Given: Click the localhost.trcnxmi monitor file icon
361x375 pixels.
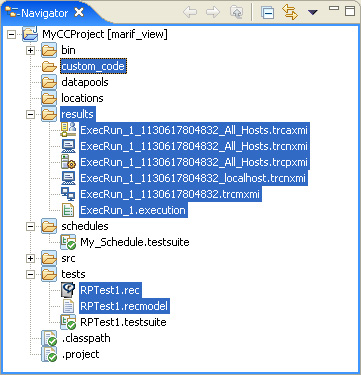Looking at the screenshot, I should [x=68, y=178].
